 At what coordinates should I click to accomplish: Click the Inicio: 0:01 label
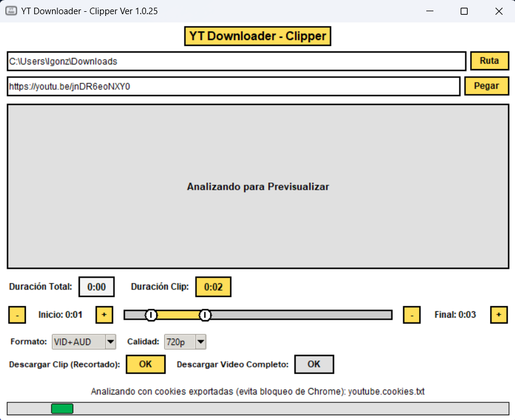tap(60, 315)
